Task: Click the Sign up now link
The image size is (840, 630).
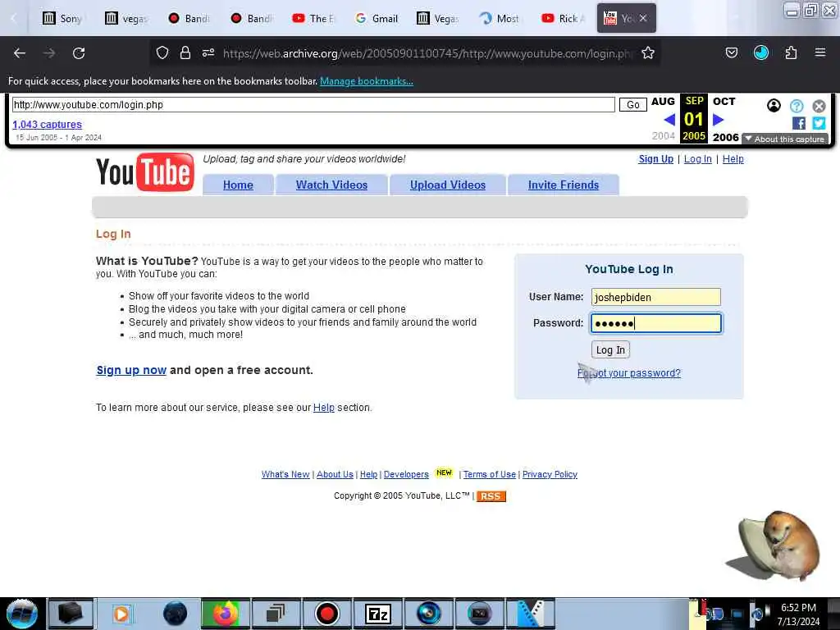Action: (131, 370)
